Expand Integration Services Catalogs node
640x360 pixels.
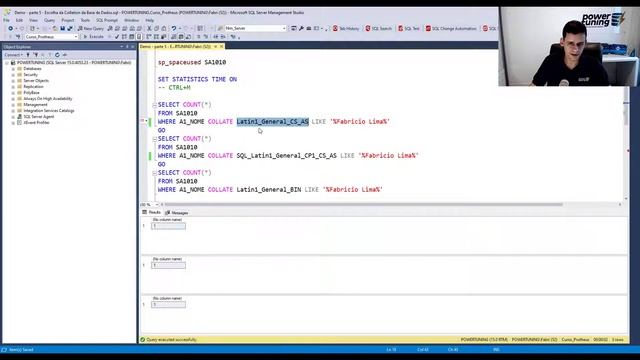tap(13, 111)
